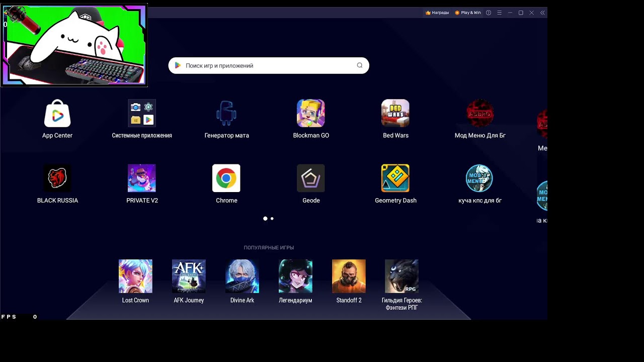Launch Chrome browser
644x362 pixels.
(226, 178)
